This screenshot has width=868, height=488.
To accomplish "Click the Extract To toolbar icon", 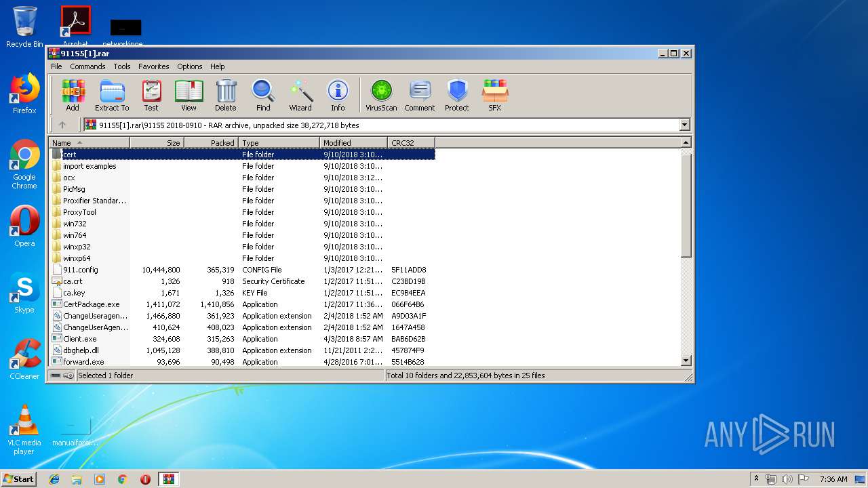I will (x=112, y=95).
